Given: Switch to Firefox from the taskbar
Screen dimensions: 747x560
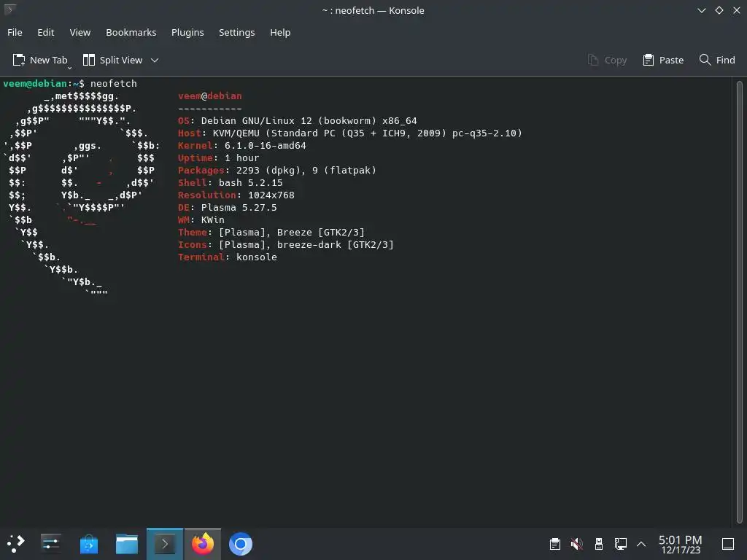Looking at the screenshot, I should pos(203,543).
